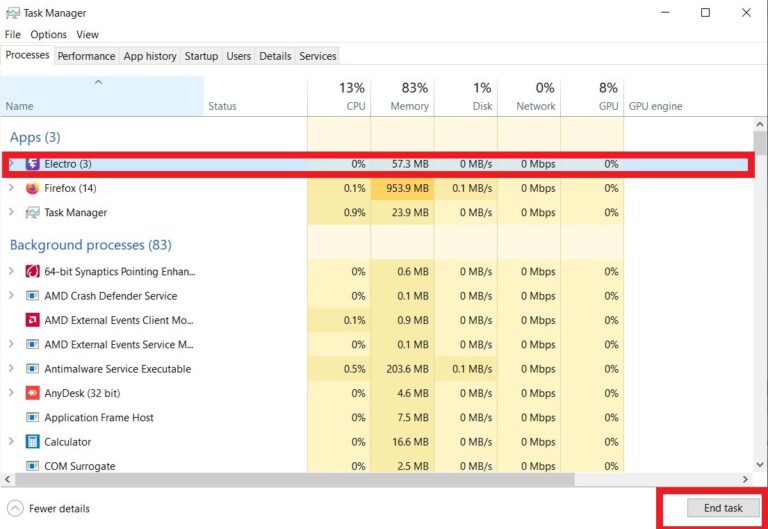Click the AMD Crash Defender Service icon

pos(32,296)
